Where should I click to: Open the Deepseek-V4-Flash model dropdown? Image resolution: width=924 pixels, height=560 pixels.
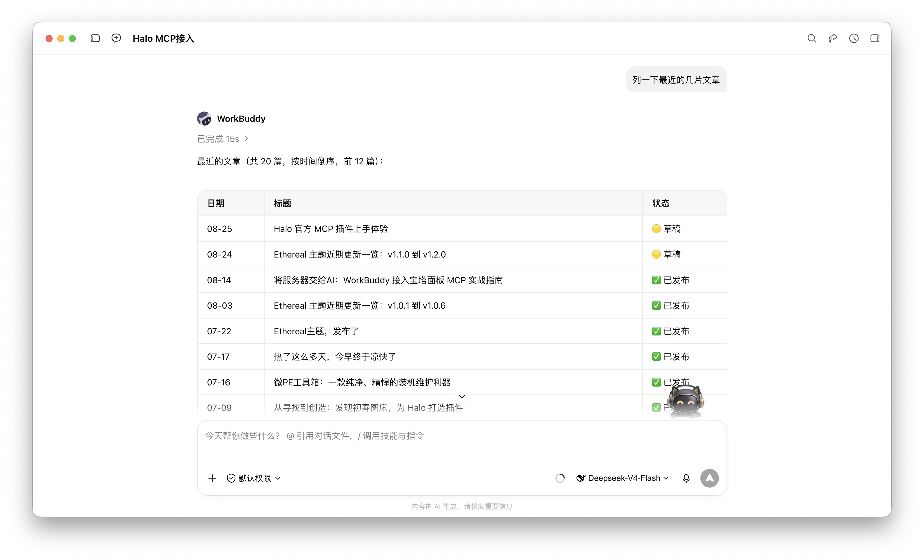pyautogui.click(x=623, y=478)
